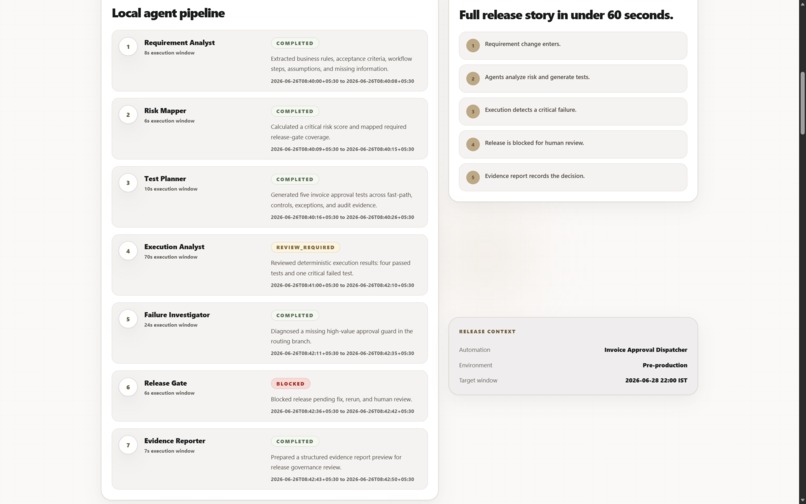Click the page vertical scrollbar thumb
Viewport: 806px width, 504px height.
click(x=802, y=103)
